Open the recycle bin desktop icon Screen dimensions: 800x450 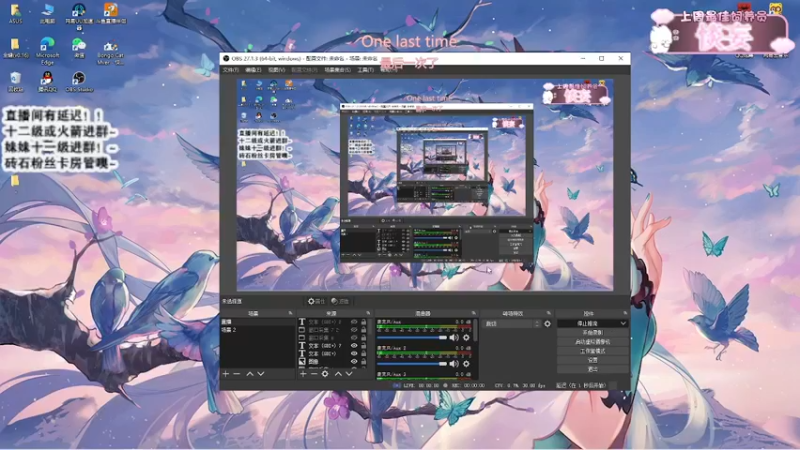pos(15,82)
